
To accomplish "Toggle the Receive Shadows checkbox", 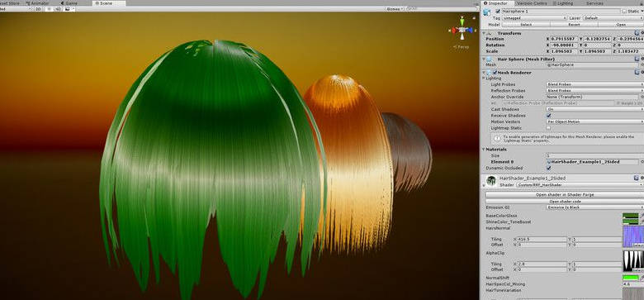I will 549,116.
